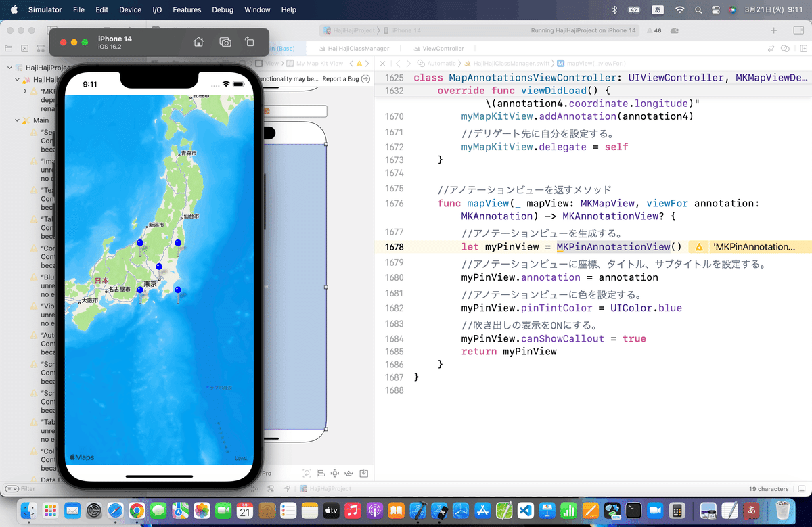Click HajiHajiClassManager.swift in jump bar
Screen dimensions: 812x527
507,63
